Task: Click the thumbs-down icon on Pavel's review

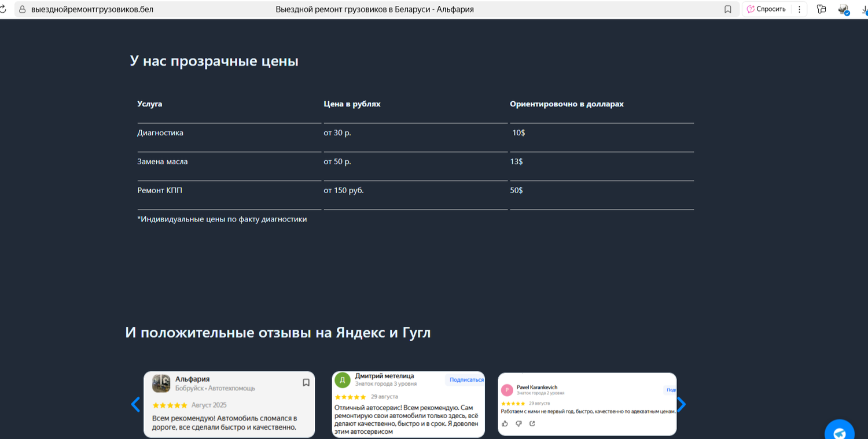Action: [x=518, y=423]
